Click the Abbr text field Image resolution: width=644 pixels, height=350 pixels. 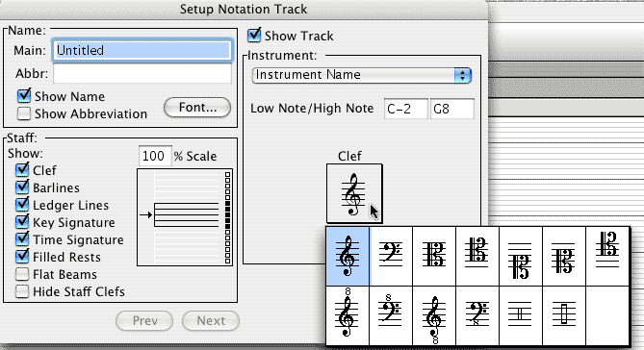[x=142, y=74]
